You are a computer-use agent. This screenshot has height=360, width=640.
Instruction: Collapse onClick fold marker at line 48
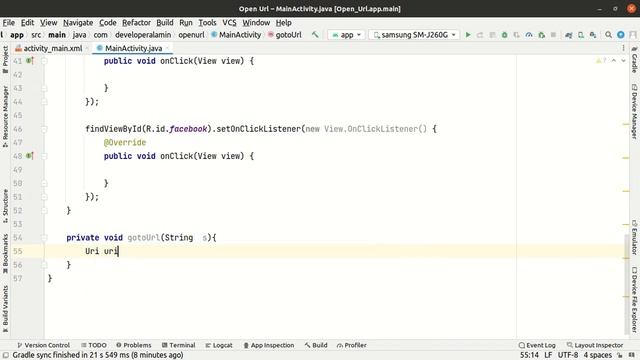pos(44,156)
